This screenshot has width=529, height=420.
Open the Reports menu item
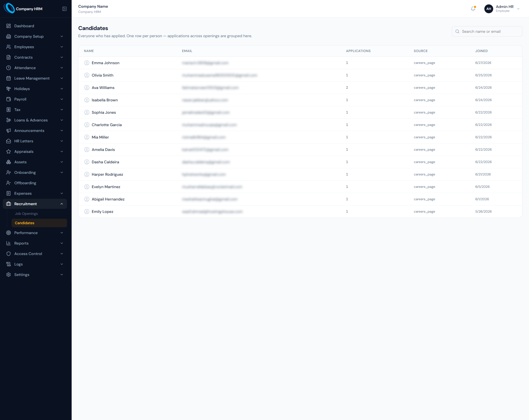(x=35, y=243)
